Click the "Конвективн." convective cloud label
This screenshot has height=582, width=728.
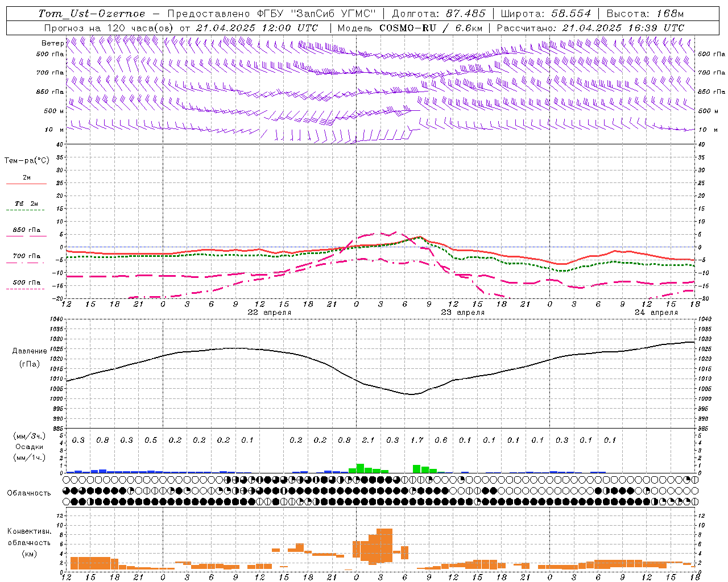click(x=29, y=531)
